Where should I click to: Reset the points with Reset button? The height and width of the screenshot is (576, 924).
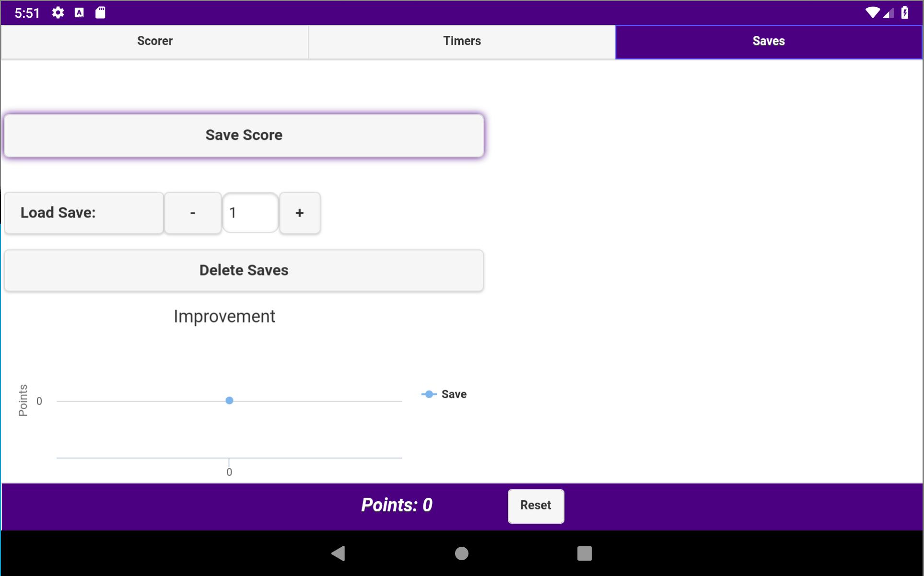point(536,506)
